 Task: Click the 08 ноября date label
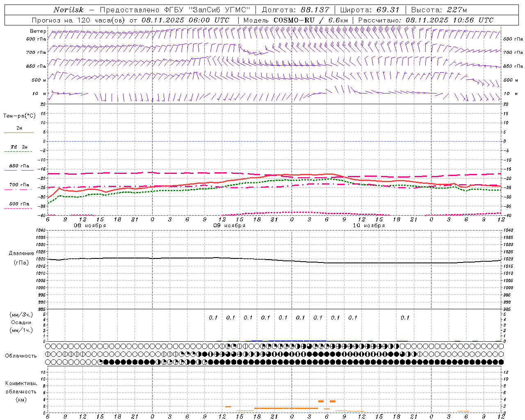90,226
